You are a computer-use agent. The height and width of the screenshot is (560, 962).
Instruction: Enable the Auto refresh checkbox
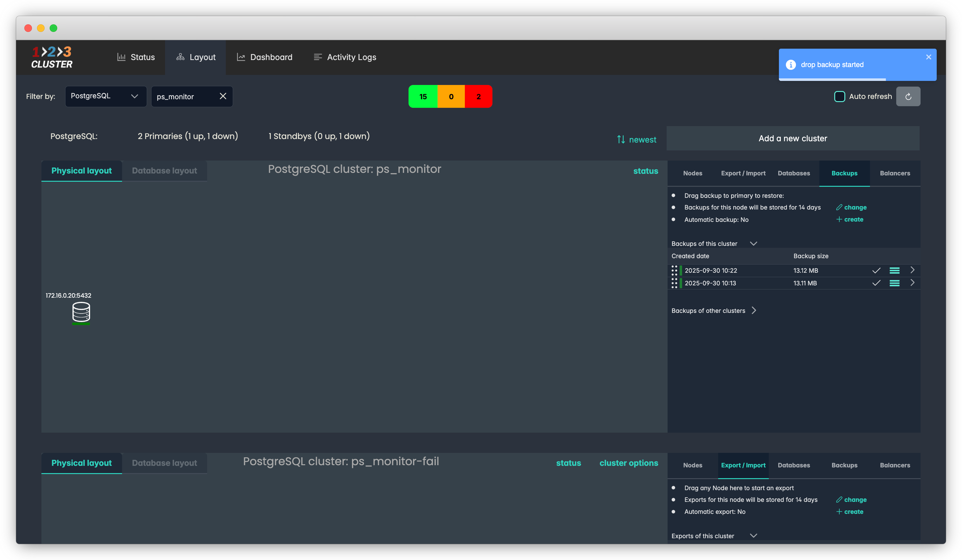click(x=840, y=96)
